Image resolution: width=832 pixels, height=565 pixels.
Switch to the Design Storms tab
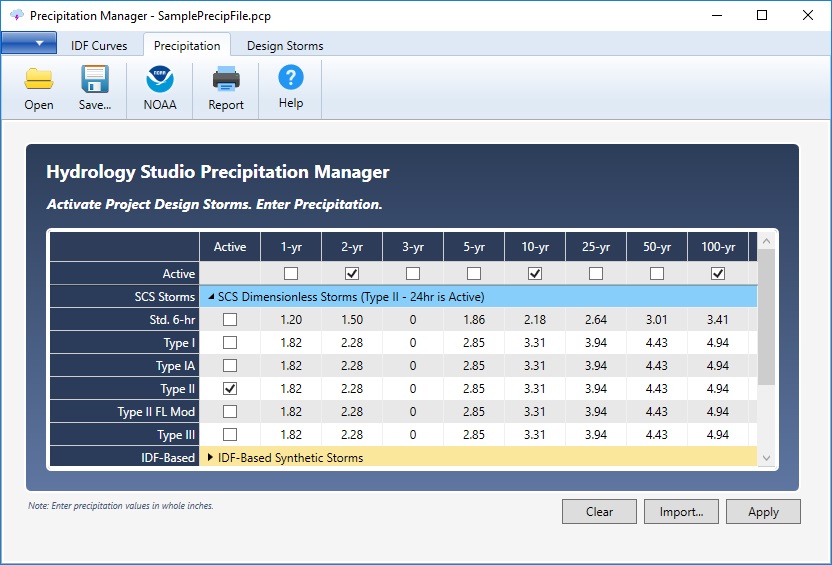[x=285, y=46]
